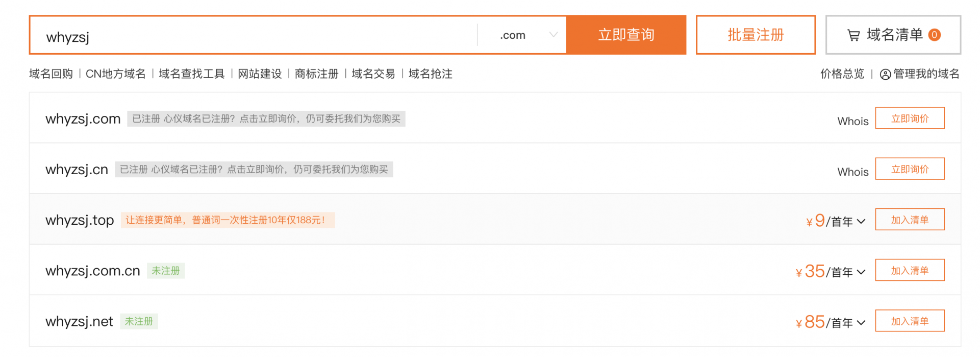Click the 立即查询 search button
The height and width of the screenshot is (357, 980).
626,35
